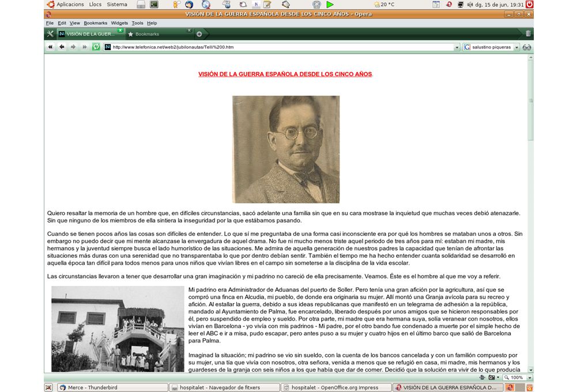
Task: Expand the camera icon dropdown arrow
Action: pos(498,378)
